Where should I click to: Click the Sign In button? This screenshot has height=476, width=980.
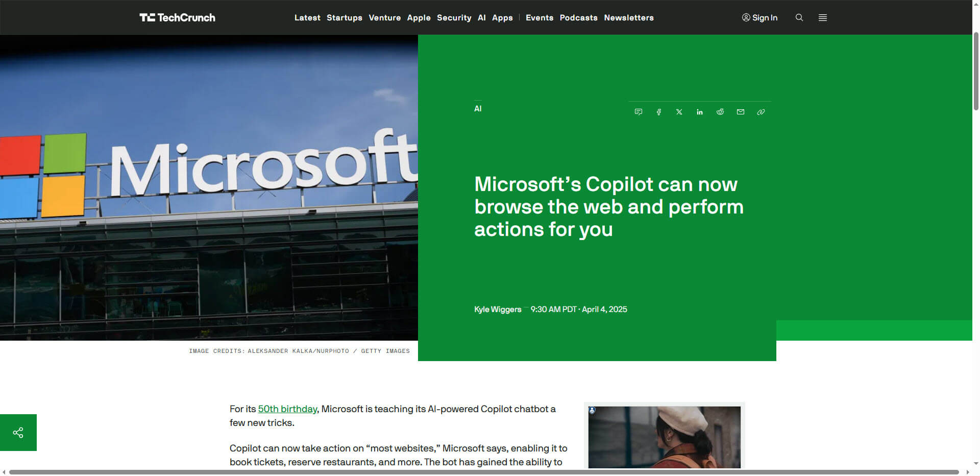click(x=759, y=17)
